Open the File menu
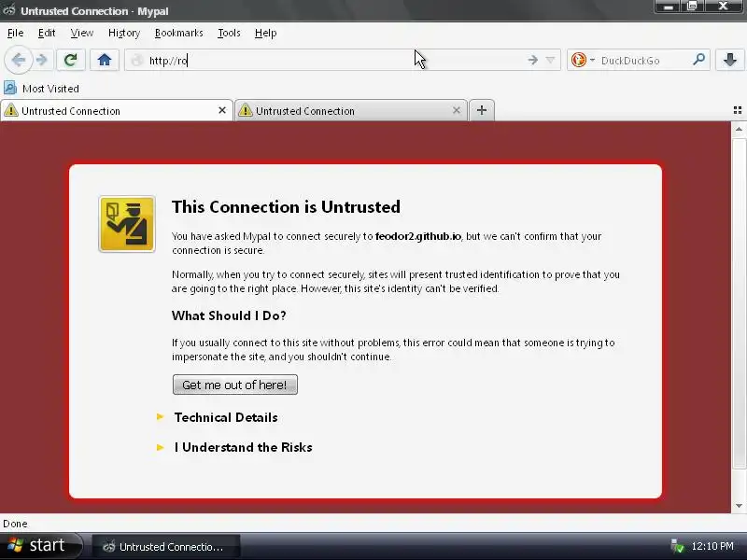The height and width of the screenshot is (560, 747). 15,33
